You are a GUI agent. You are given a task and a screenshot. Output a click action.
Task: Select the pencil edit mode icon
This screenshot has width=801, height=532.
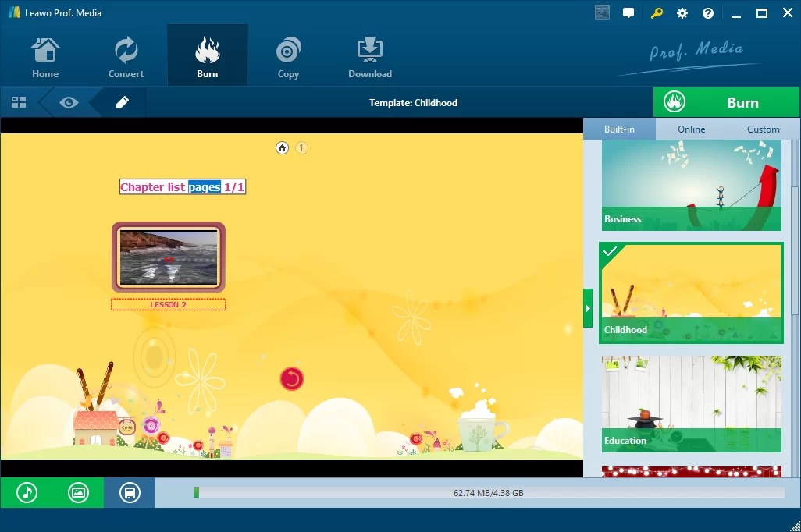pos(122,103)
